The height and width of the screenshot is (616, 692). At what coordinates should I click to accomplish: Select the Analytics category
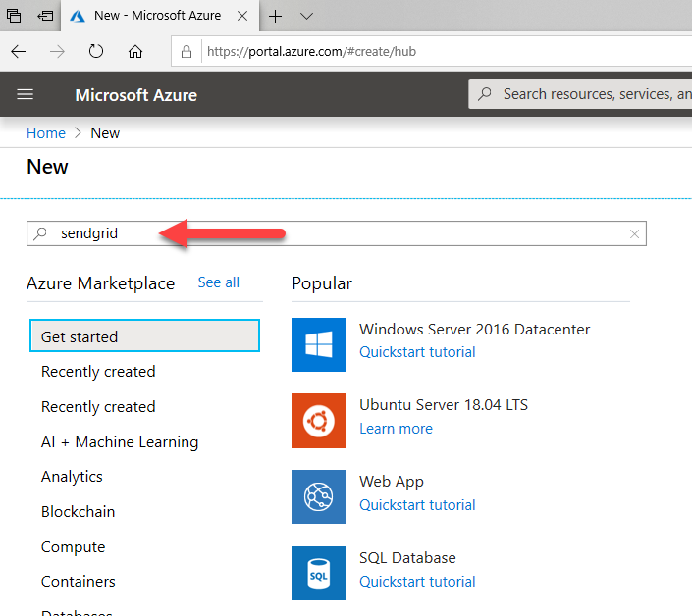(x=72, y=477)
